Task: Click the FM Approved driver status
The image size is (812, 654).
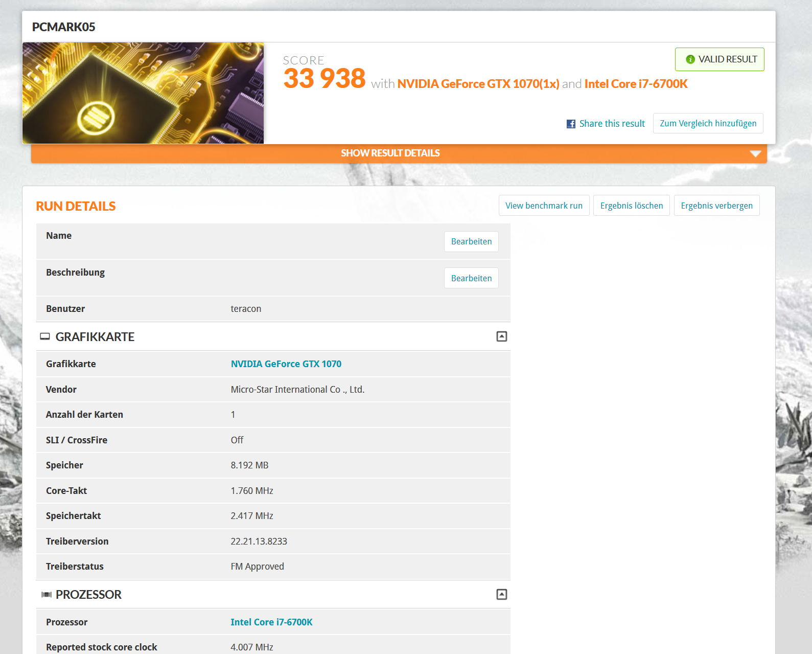Action: (x=257, y=567)
